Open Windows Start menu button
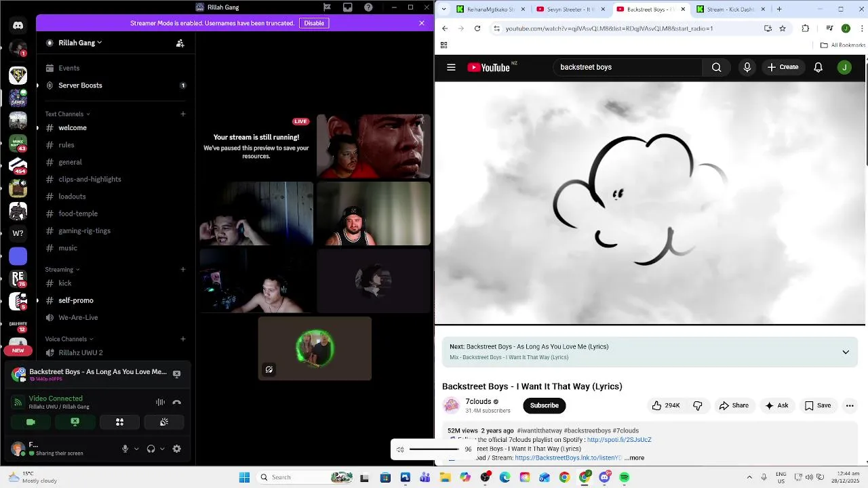Screen dimensions: 868x488 [x=244, y=477]
